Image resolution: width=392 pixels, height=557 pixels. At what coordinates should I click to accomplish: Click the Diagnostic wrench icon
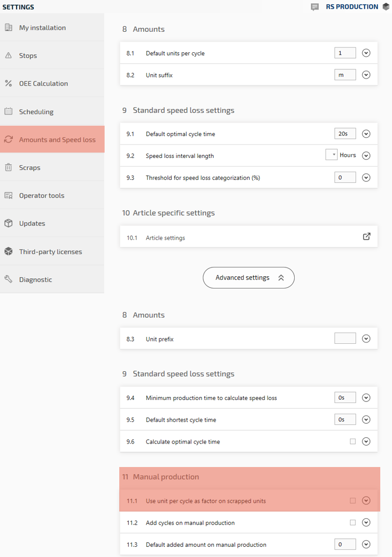(8, 279)
